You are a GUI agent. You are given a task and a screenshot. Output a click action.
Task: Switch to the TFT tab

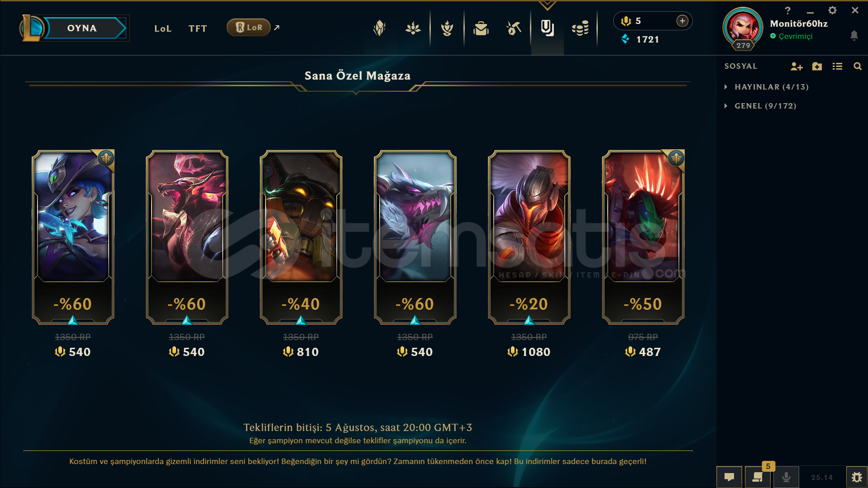198,28
